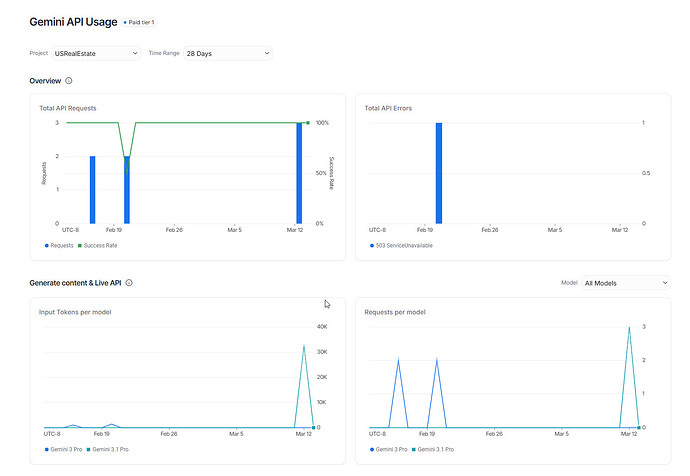The height and width of the screenshot is (476, 690).
Task: Toggle Gemini 3 Pro legend in Requests per model
Action: click(389, 449)
